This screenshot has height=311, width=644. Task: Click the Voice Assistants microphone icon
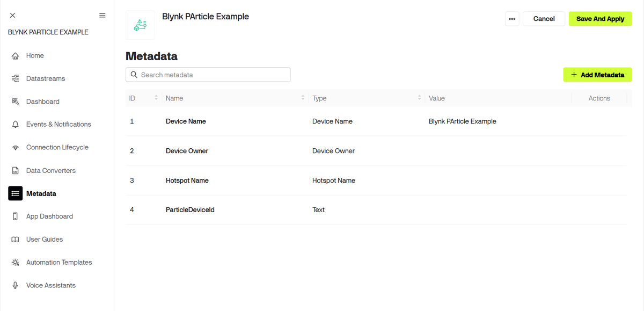[16, 285]
